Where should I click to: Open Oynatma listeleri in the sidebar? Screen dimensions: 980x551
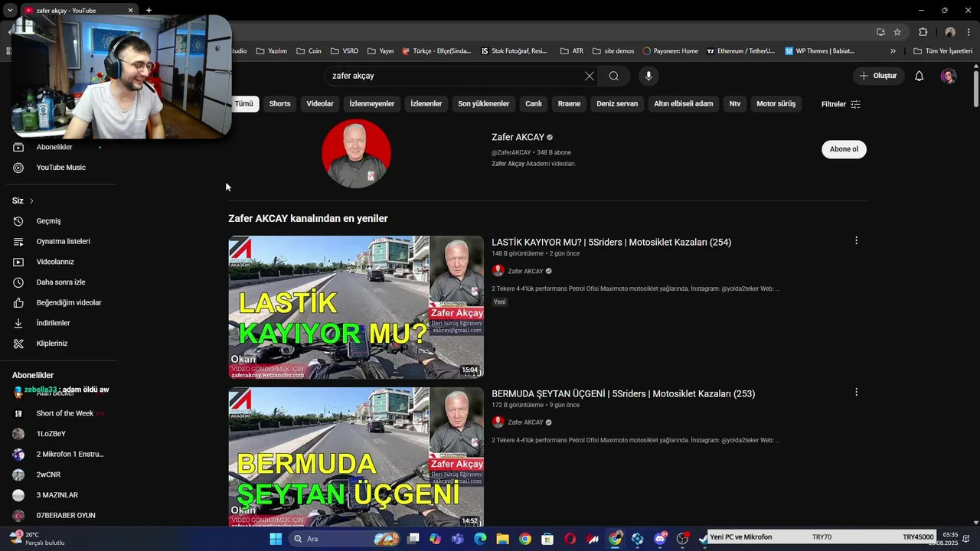[61, 241]
